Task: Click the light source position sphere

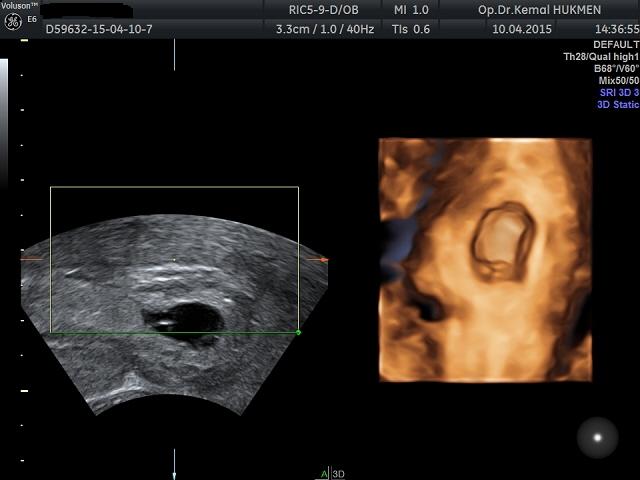Action: pos(597,438)
